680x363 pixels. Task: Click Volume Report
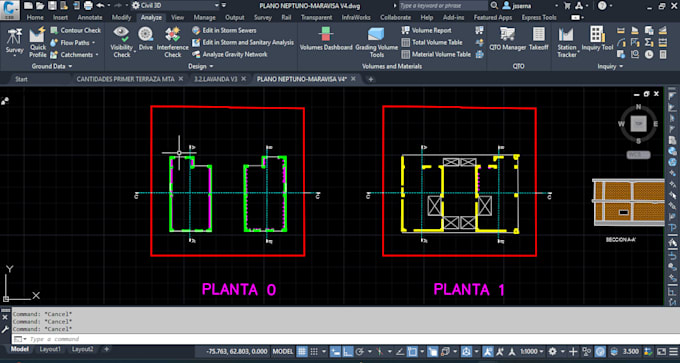[x=426, y=30]
